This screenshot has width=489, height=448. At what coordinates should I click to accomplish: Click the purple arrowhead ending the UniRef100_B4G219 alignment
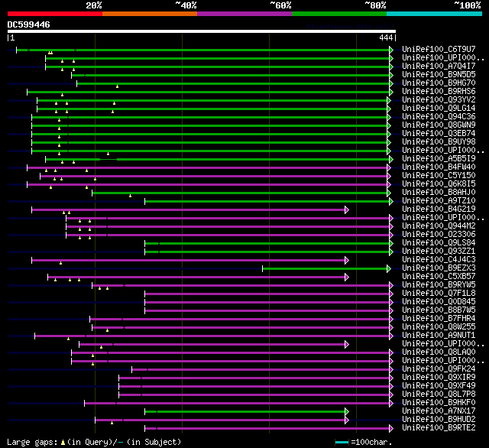[x=347, y=210]
